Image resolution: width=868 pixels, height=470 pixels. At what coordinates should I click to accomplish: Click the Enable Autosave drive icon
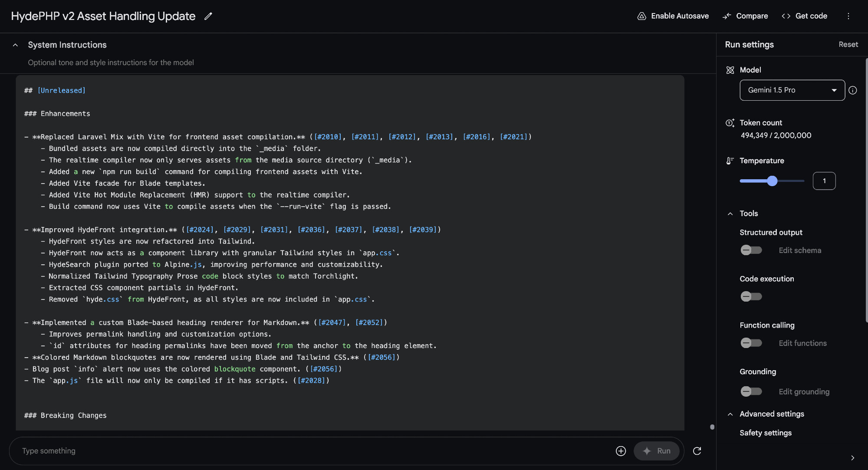(641, 16)
